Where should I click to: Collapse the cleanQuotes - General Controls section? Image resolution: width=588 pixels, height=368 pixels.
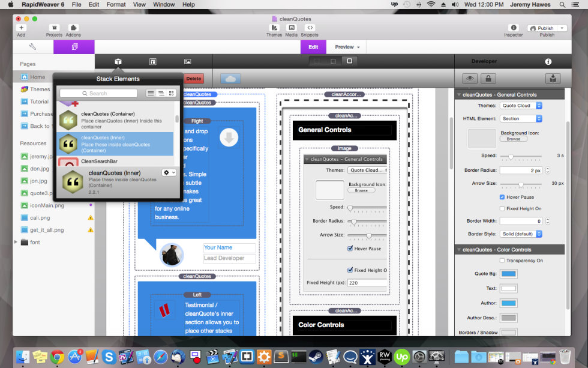tap(458, 94)
